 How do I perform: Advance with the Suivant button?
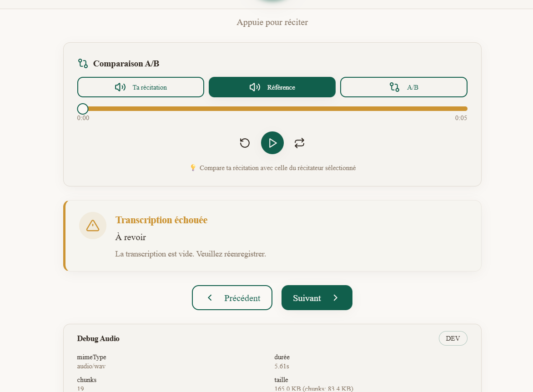tap(317, 298)
